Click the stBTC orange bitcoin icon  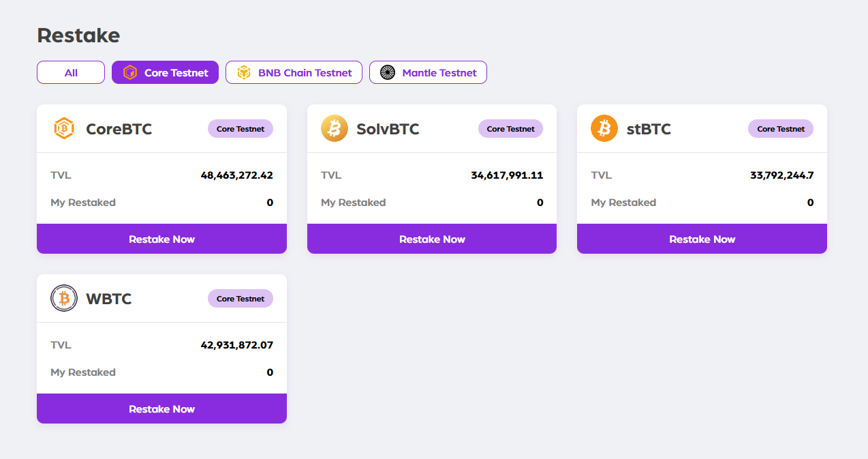(x=604, y=128)
